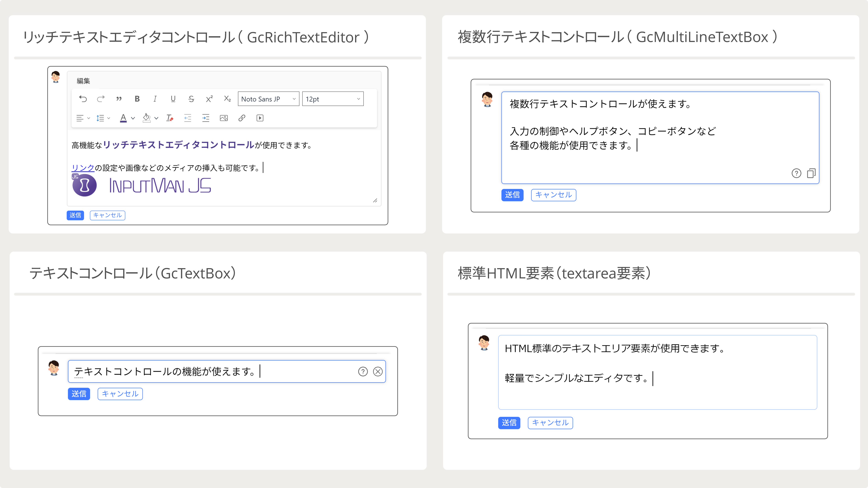
Task: Click キャンセル button in GcTextBox panel
Action: [120, 394]
